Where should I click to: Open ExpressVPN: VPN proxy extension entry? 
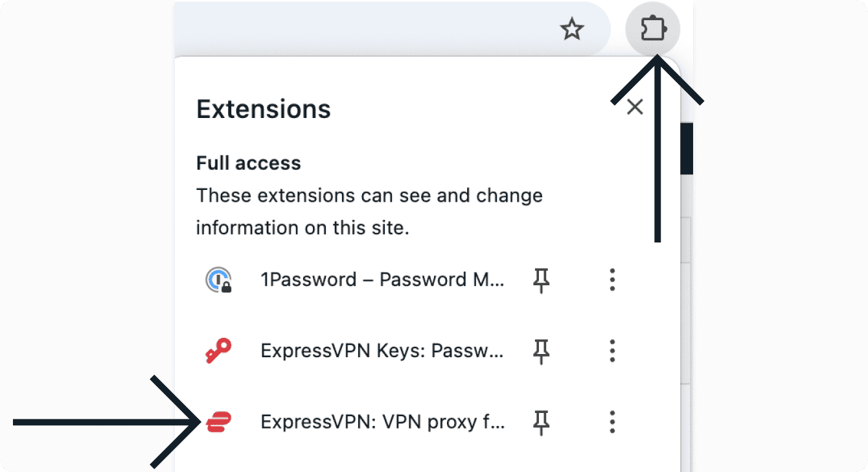[x=382, y=423]
